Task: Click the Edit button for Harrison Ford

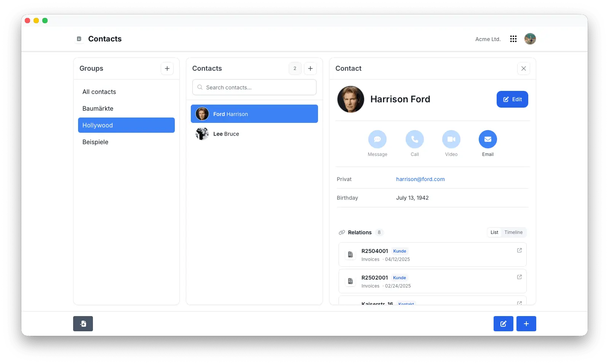Action: tap(512, 99)
